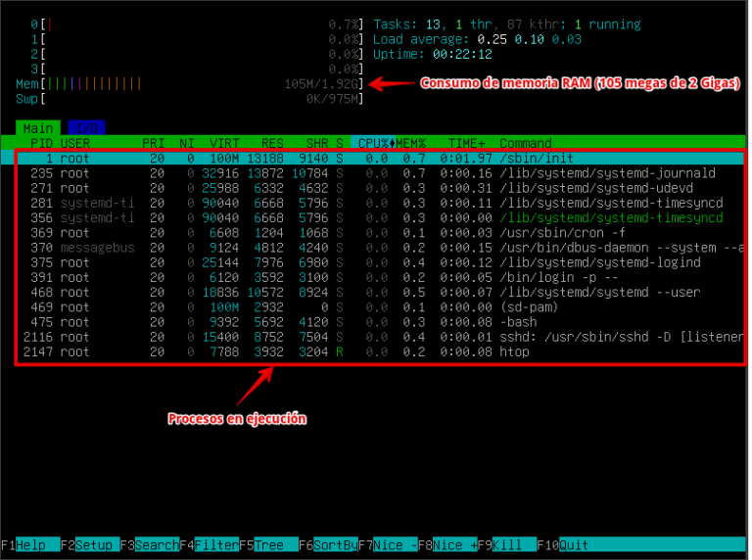Click F7 Nice - button

pyautogui.click(x=388, y=545)
